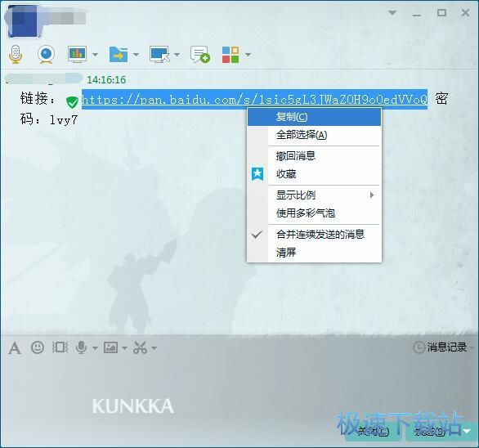Click into the message input area
Image resolution: width=479 pixels, height=448 pixels.
pyautogui.click(x=239, y=388)
